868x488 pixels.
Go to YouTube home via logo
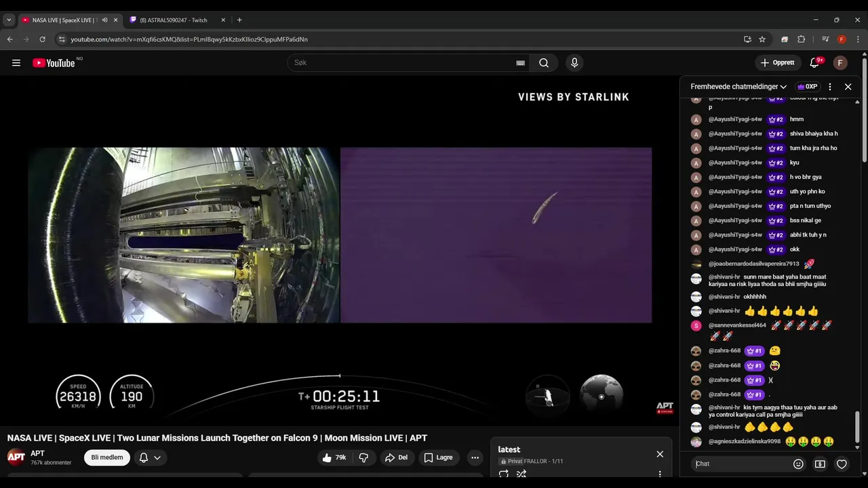click(54, 63)
